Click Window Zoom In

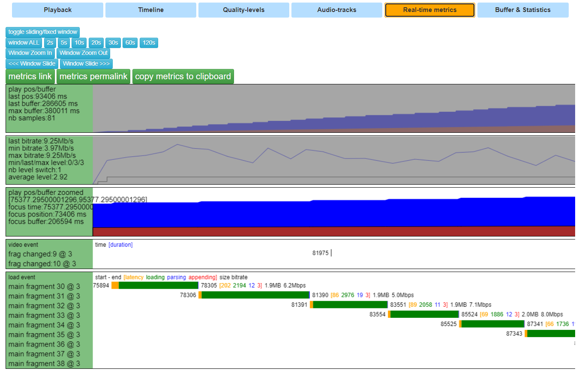tap(30, 53)
